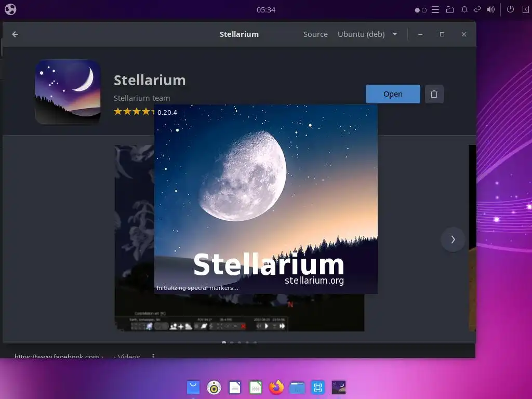Click the Stellarium app icon image
Viewport: 532px width, 399px height.
click(x=68, y=91)
